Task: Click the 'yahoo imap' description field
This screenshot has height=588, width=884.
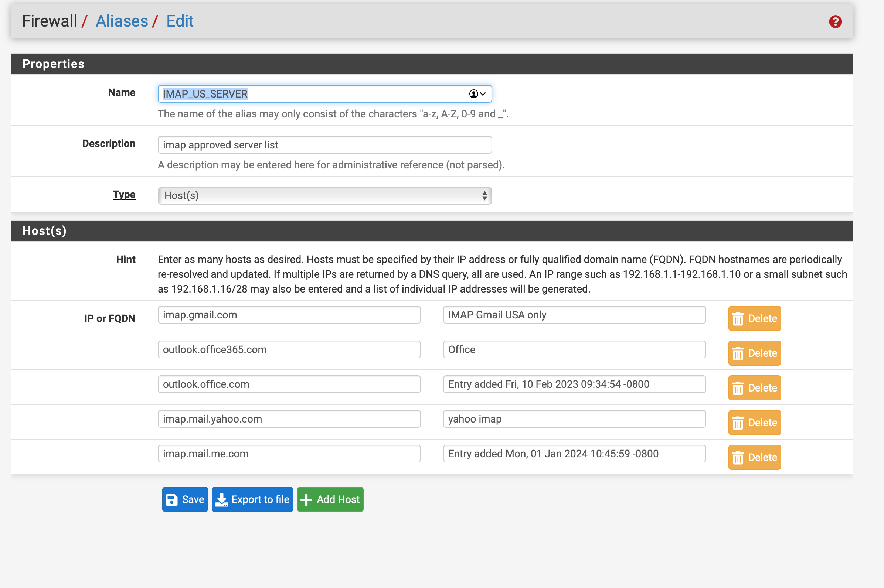Action: click(574, 419)
